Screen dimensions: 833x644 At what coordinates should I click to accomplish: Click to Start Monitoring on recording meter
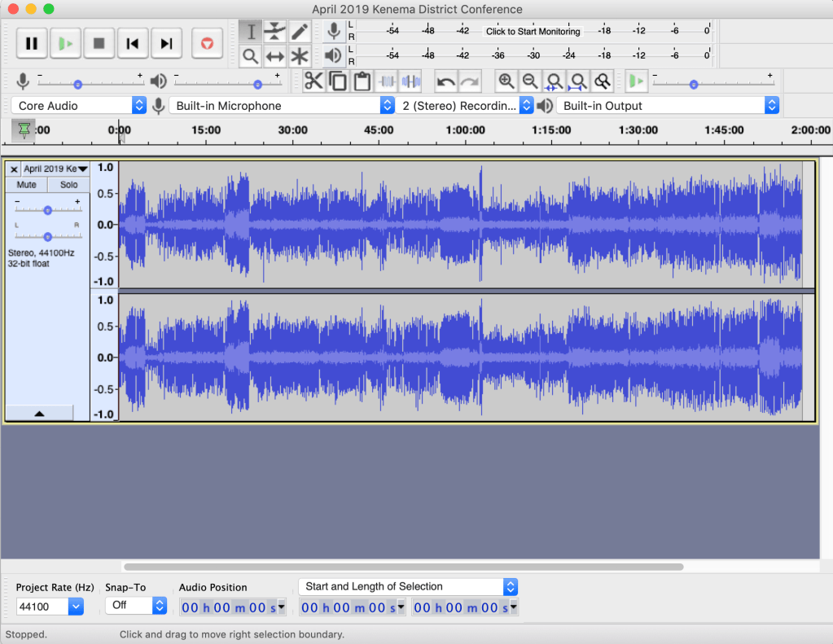[x=533, y=32]
